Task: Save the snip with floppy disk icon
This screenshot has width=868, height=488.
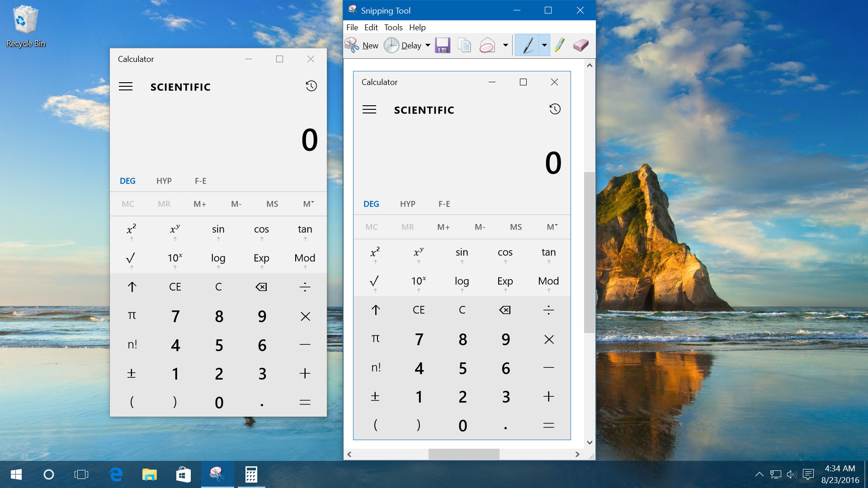Action: [443, 45]
